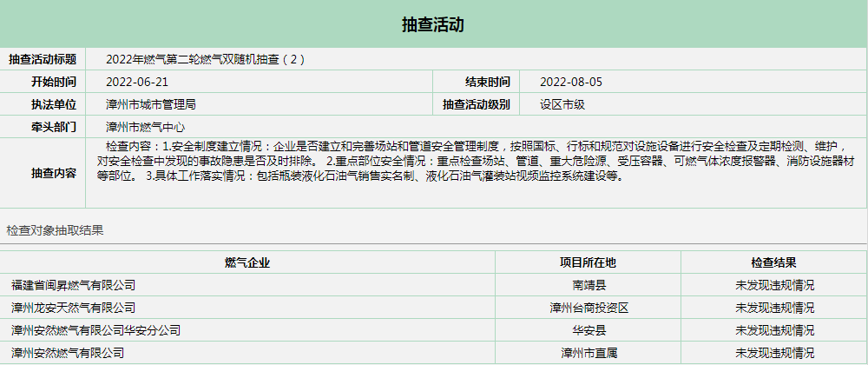Open the 福建省闽昇燃气有限公司 company entry
This screenshot has height=365, width=868.
(73, 285)
